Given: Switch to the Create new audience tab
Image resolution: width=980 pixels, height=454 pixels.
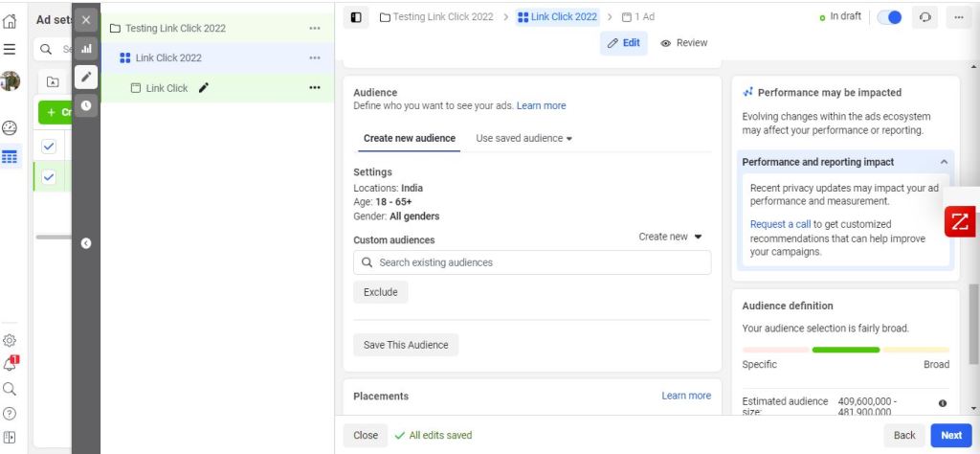Looking at the screenshot, I should [x=409, y=138].
